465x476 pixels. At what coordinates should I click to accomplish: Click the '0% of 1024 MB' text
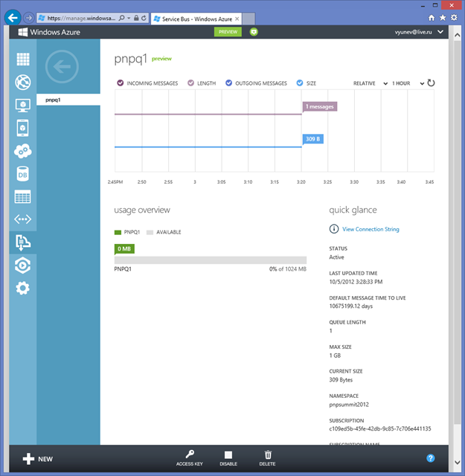tap(288, 269)
